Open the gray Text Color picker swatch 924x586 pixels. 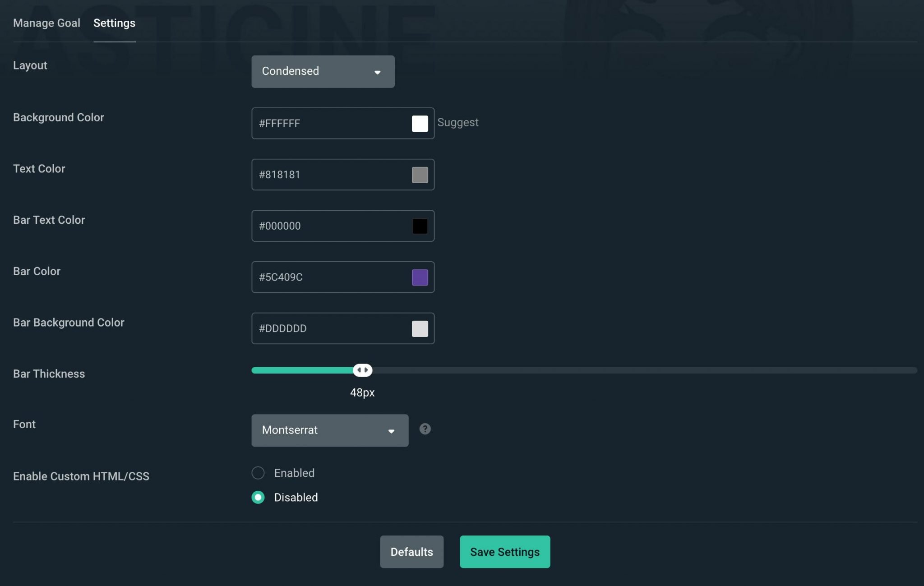click(x=420, y=175)
